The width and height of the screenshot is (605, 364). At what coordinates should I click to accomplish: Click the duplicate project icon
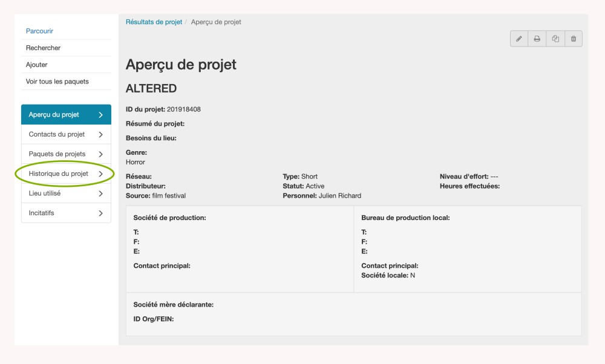tap(555, 39)
